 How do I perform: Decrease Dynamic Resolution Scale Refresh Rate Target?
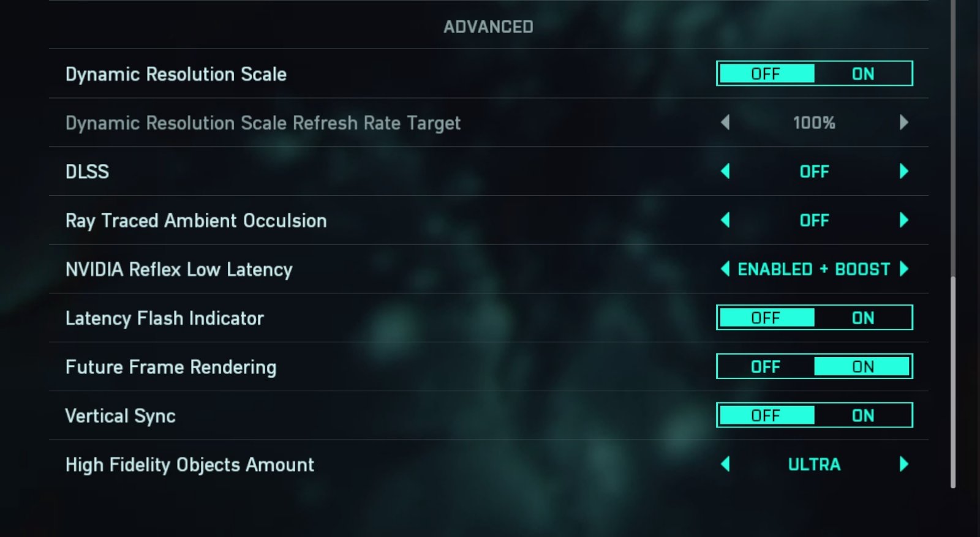[x=725, y=122]
